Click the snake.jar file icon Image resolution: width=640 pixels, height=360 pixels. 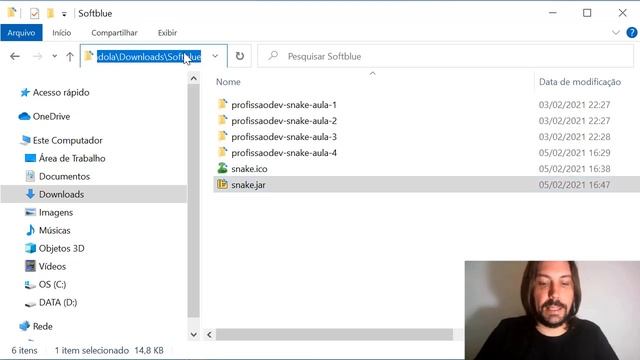222,184
